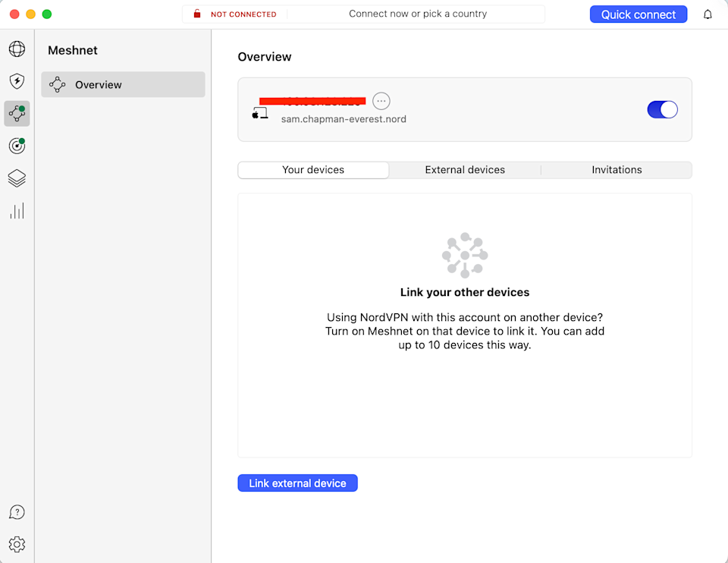Open the statistics bar-chart sidebar icon

click(x=17, y=211)
